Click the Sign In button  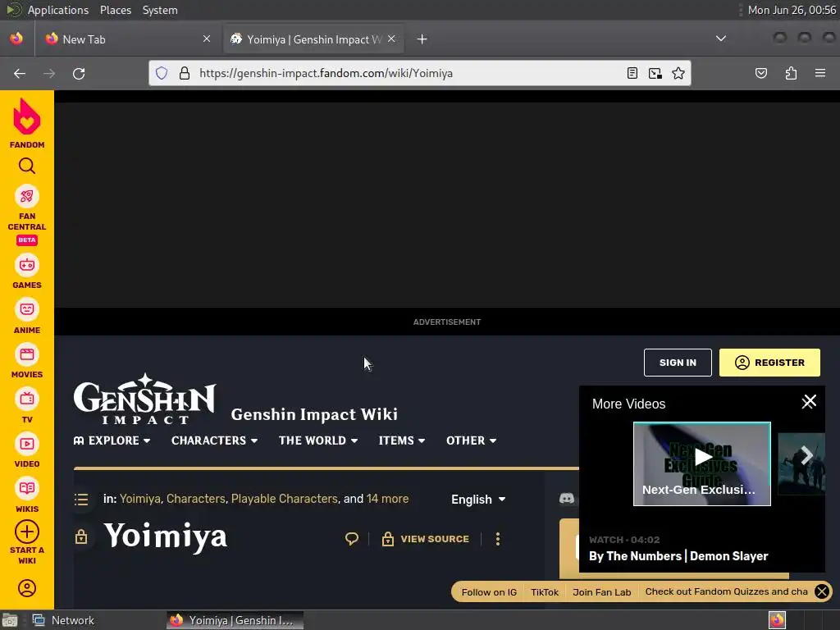pos(678,363)
